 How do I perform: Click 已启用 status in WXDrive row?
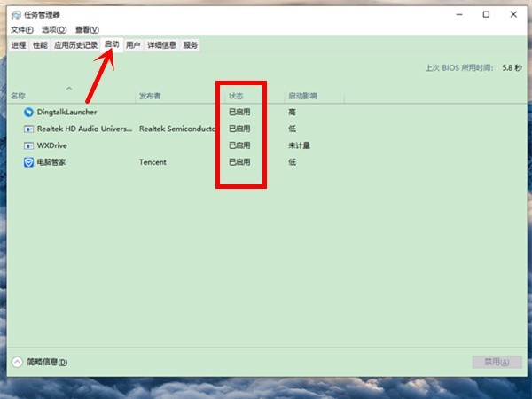pos(239,145)
